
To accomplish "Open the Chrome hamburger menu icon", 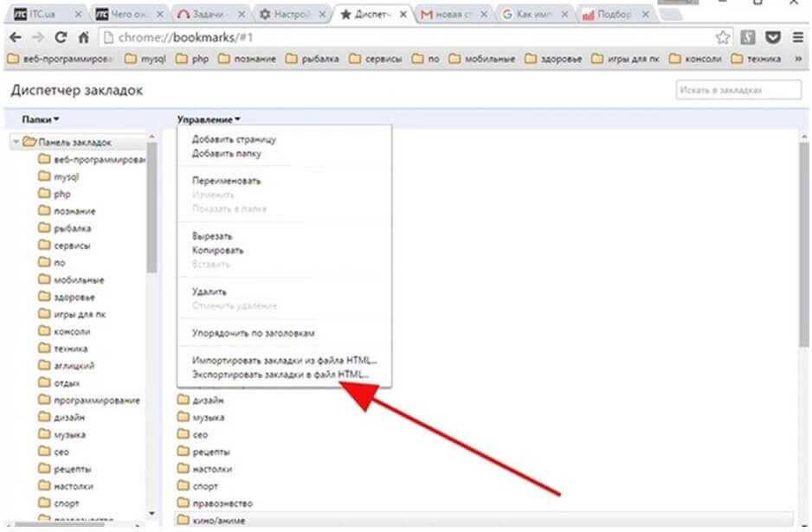I will pyautogui.click(x=796, y=37).
